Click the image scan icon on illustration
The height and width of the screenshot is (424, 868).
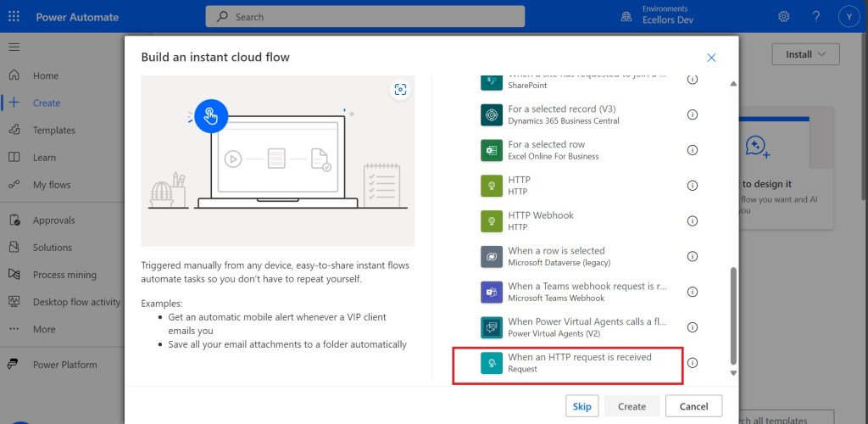coord(400,90)
